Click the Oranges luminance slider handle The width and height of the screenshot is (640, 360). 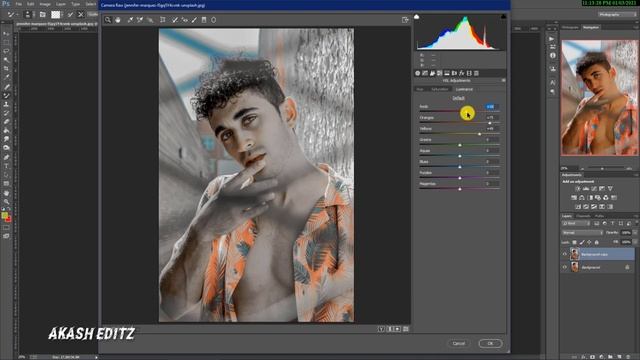[x=490, y=123]
